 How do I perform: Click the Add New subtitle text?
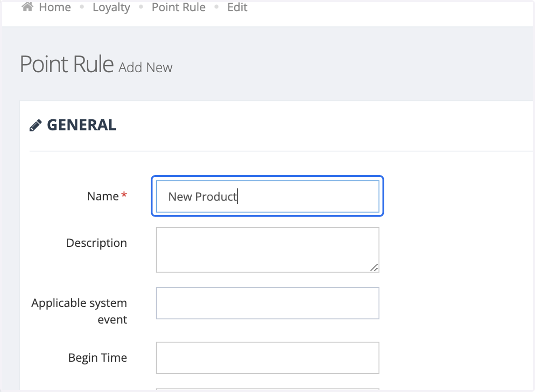coord(145,68)
